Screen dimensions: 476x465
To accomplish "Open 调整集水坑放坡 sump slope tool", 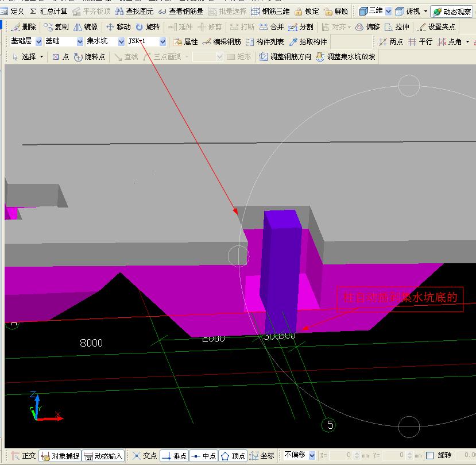I will 346,57.
